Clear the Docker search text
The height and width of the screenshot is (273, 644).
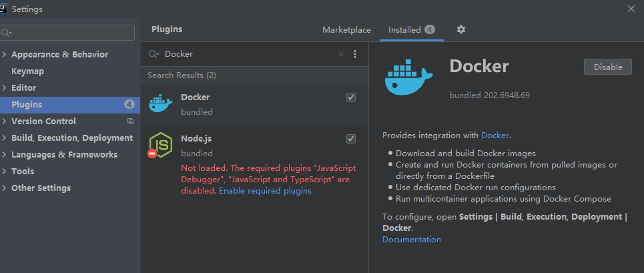click(x=341, y=54)
